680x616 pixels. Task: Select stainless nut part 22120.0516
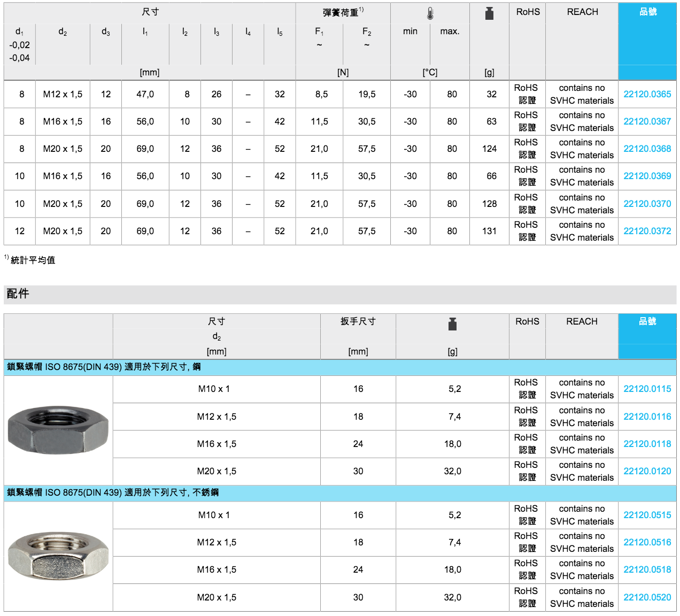[647, 542]
